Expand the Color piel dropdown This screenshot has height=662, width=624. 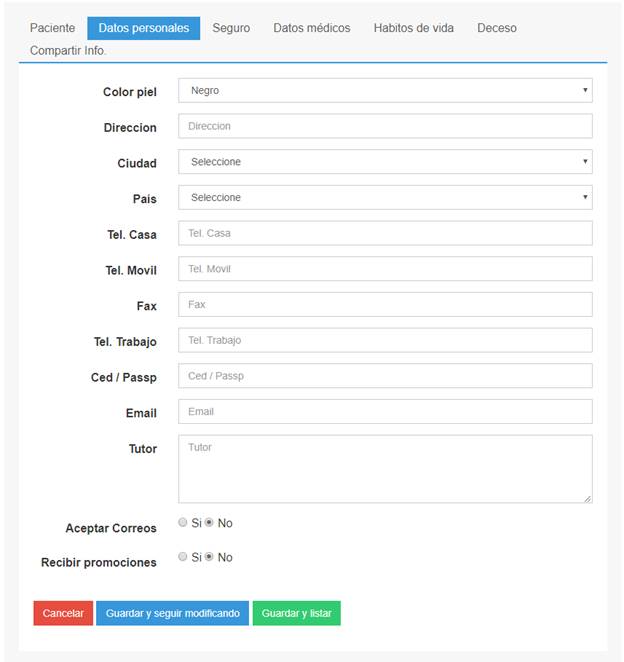pyautogui.click(x=385, y=90)
